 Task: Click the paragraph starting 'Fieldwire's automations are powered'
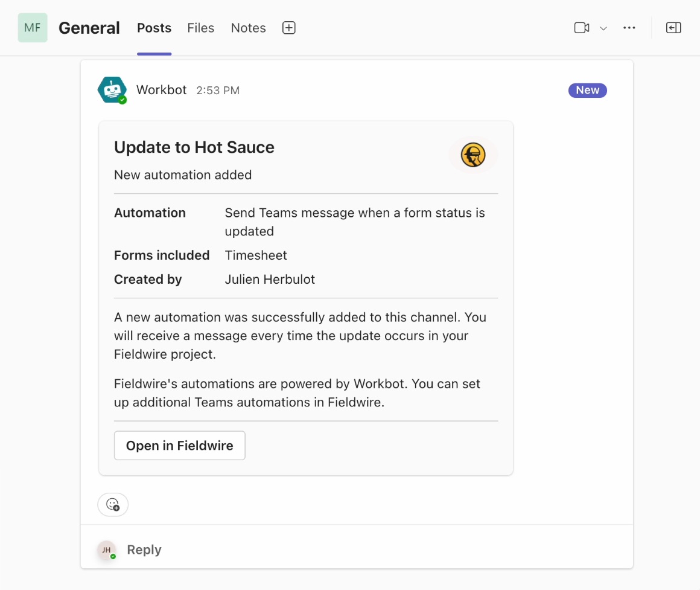[x=297, y=393]
